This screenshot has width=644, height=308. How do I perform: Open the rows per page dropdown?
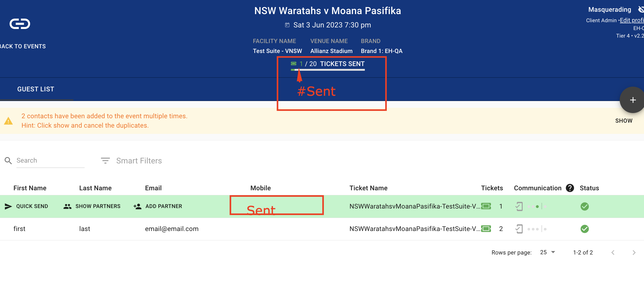pyautogui.click(x=547, y=252)
